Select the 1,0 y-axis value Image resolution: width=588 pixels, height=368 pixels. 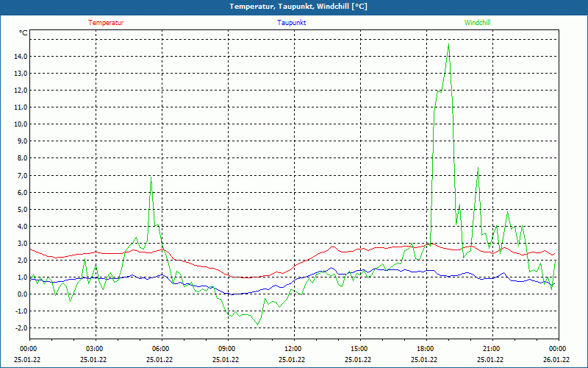(22, 277)
